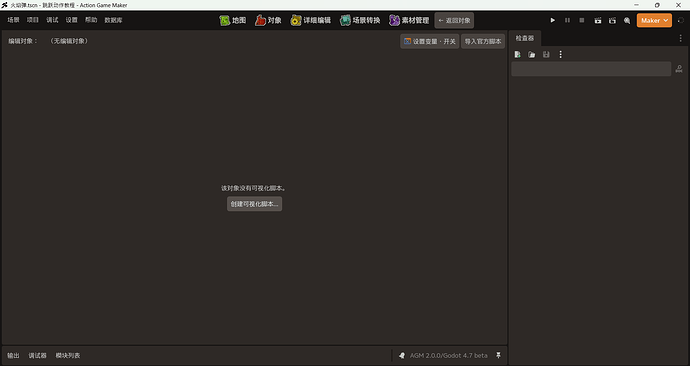Screen dimensions: 690x366
Task: Load an existing resource in inspector
Action: 532,55
